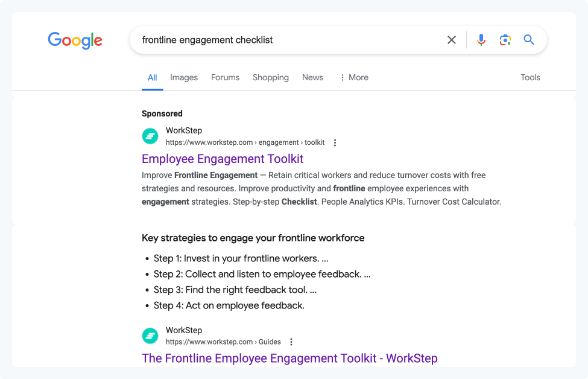The height and width of the screenshot is (379, 588).
Task: Switch to the Images tab
Action: [184, 78]
